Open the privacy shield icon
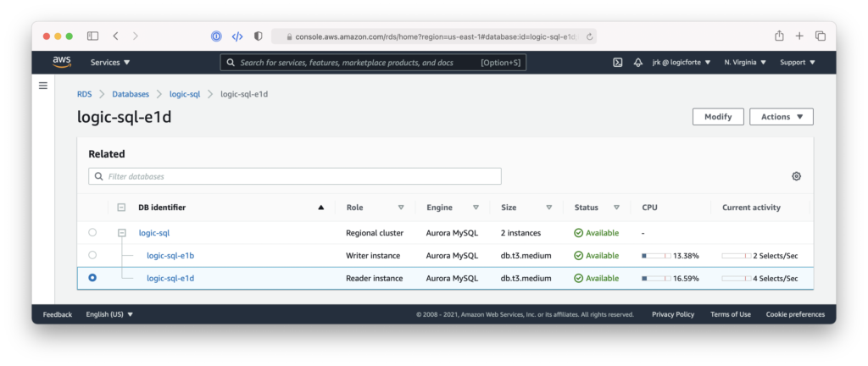Screen dimensions: 868x366 pos(258,36)
